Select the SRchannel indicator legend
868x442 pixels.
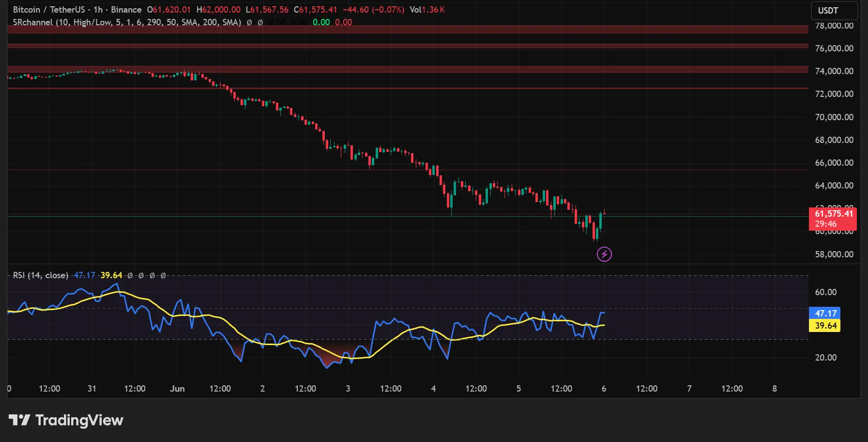(x=127, y=22)
